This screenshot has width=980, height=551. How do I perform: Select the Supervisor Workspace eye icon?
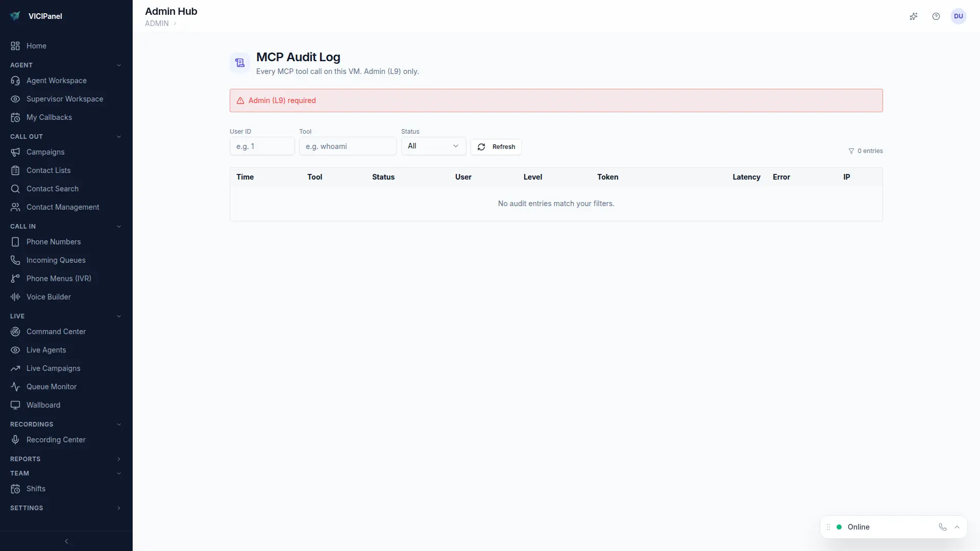click(x=15, y=99)
